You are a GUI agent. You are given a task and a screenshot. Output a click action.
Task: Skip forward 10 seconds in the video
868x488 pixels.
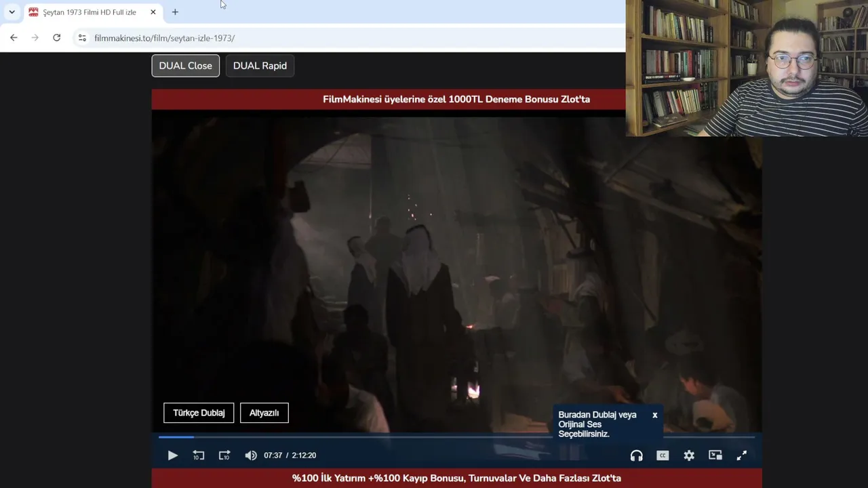coord(224,455)
